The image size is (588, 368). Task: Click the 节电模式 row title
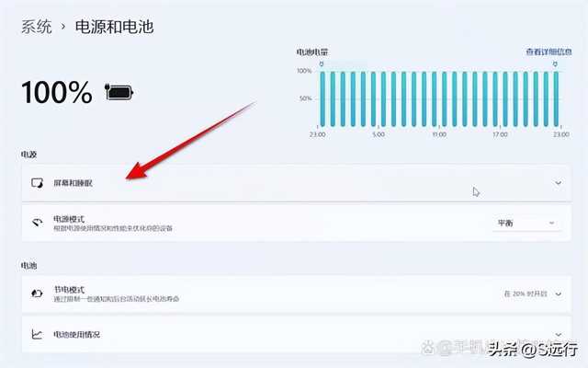click(70, 290)
